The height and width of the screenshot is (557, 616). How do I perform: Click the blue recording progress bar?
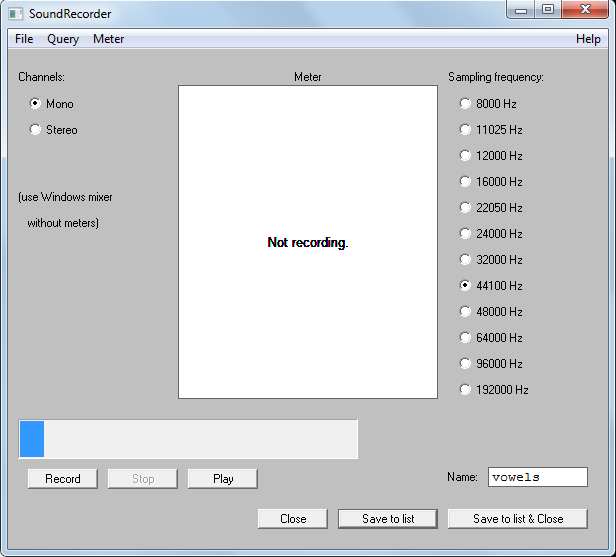[188, 439]
